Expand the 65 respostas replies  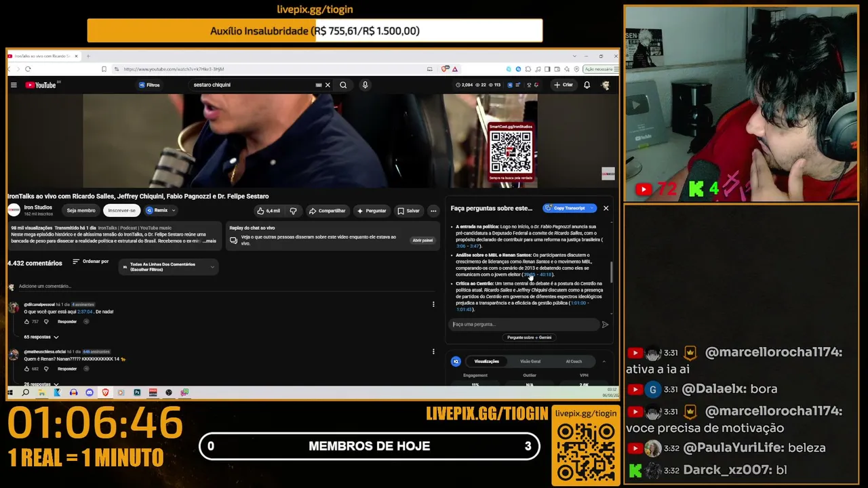41,337
